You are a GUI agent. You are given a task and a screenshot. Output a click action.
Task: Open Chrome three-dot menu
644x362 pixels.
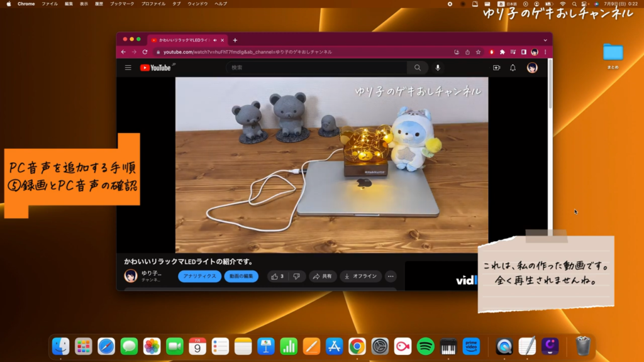545,52
